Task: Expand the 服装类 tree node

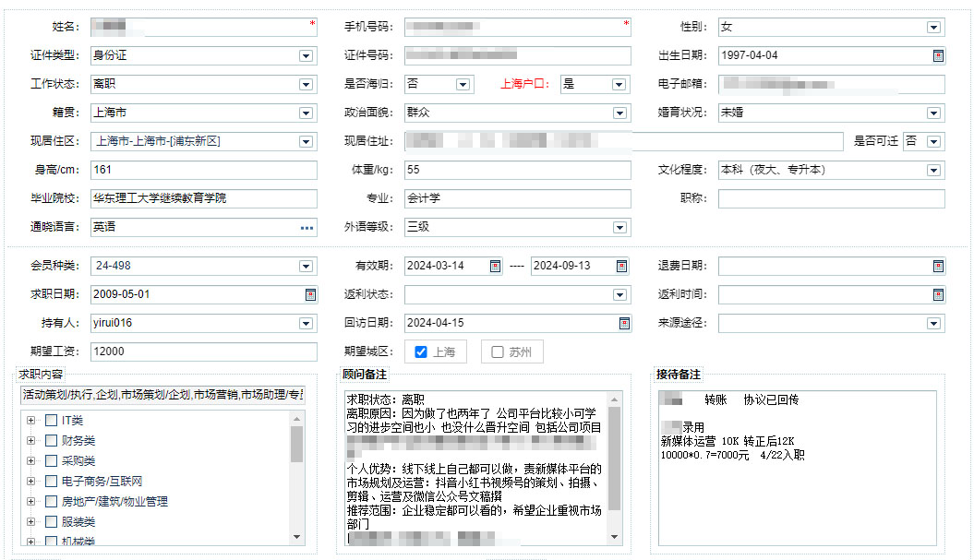Action: pyautogui.click(x=30, y=521)
